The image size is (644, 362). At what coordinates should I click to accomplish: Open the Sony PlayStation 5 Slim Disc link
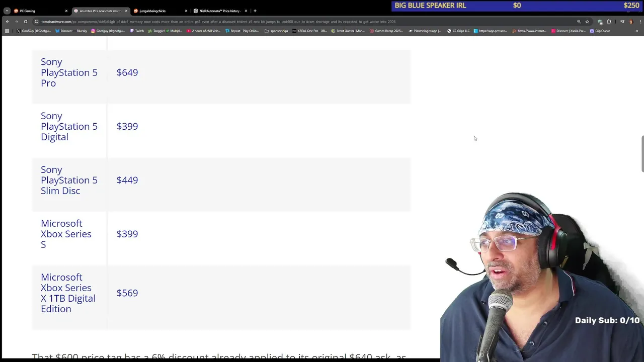click(69, 180)
